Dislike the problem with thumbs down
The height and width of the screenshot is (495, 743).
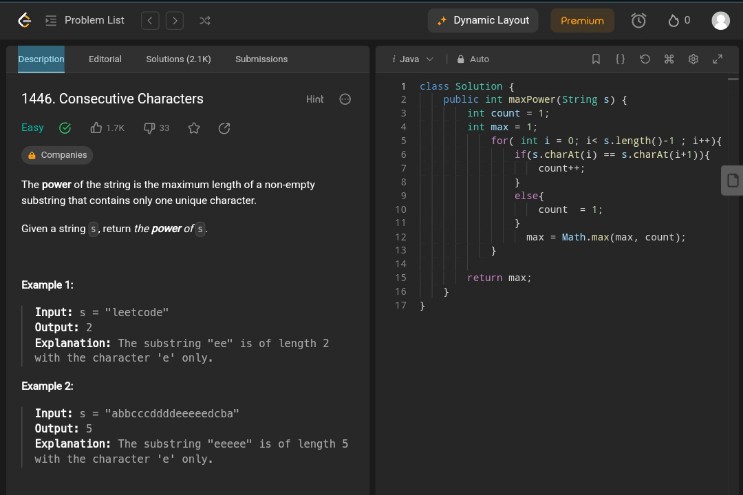click(156, 128)
